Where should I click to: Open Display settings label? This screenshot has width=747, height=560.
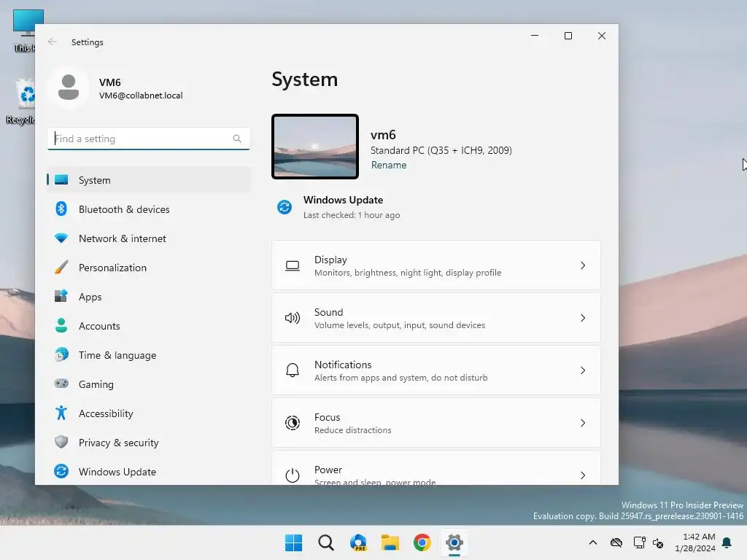click(x=330, y=260)
